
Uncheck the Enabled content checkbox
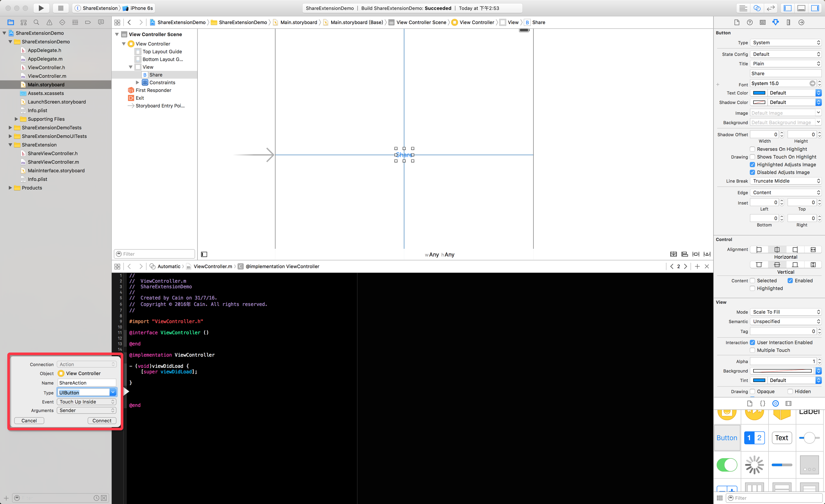pyautogui.click(x=790, y=281)
